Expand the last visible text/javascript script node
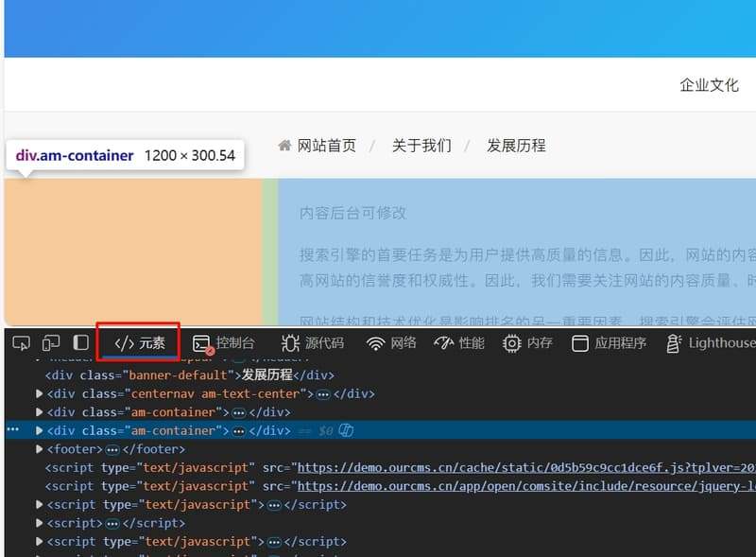 [40, 542]
